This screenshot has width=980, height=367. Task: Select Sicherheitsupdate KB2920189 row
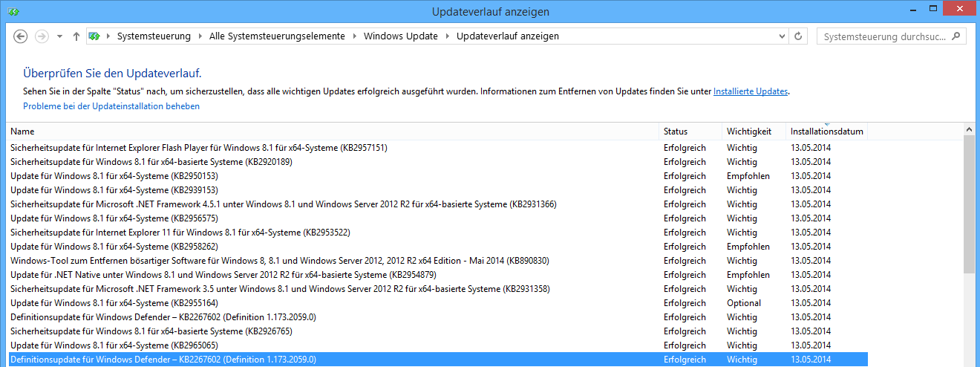tap(437, 162)
